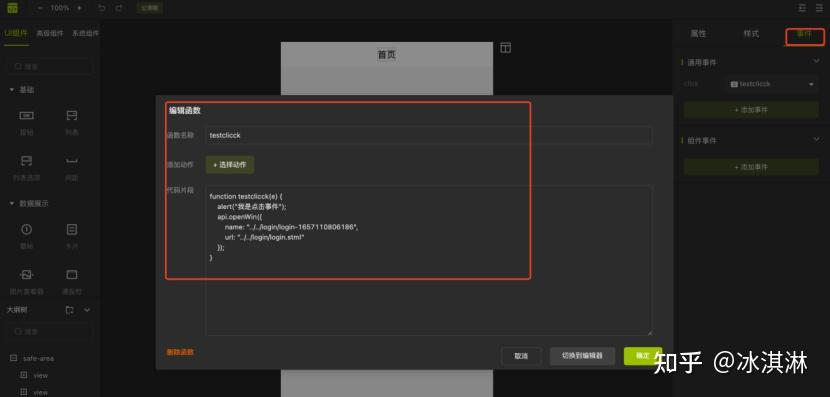
Task: Click the layout icon beside page canvas
Action: coord(506,48)
